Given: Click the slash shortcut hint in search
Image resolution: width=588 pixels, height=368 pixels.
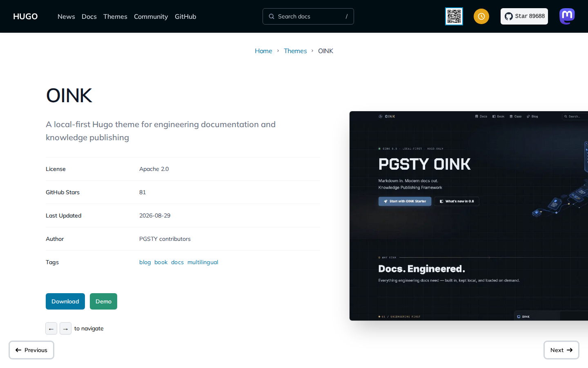Looking at the screenshot, I should (x=347, y=16).
